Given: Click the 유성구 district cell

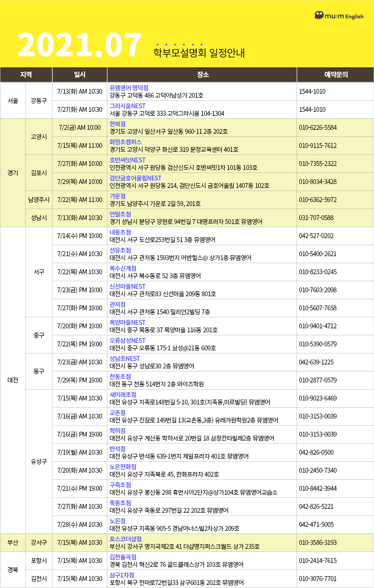Looking at the screenshot, I should 39,461.
